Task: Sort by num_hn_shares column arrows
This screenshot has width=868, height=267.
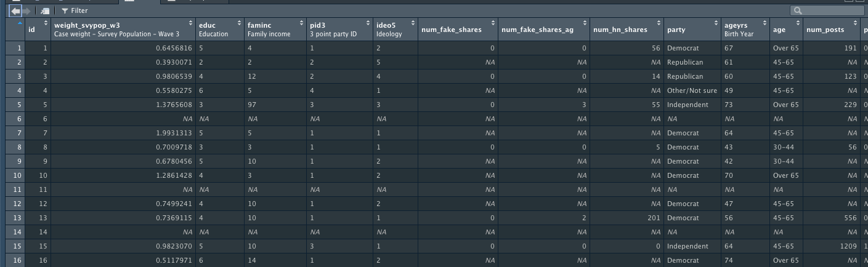Action: click(657, 23)
